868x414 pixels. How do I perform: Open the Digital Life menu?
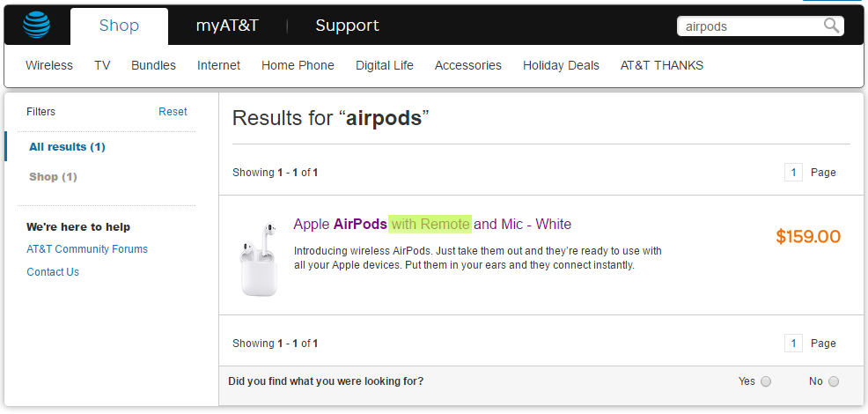385,65
